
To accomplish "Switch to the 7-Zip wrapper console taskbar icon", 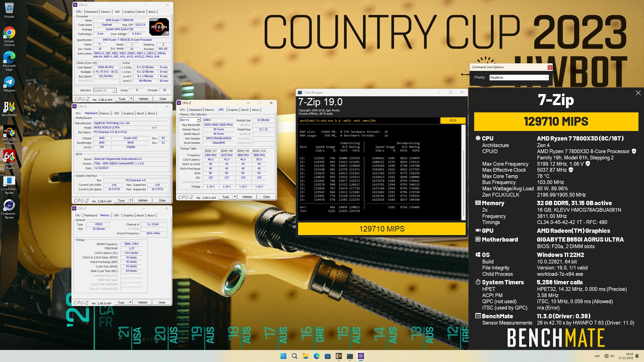I will tap(350, 356).
